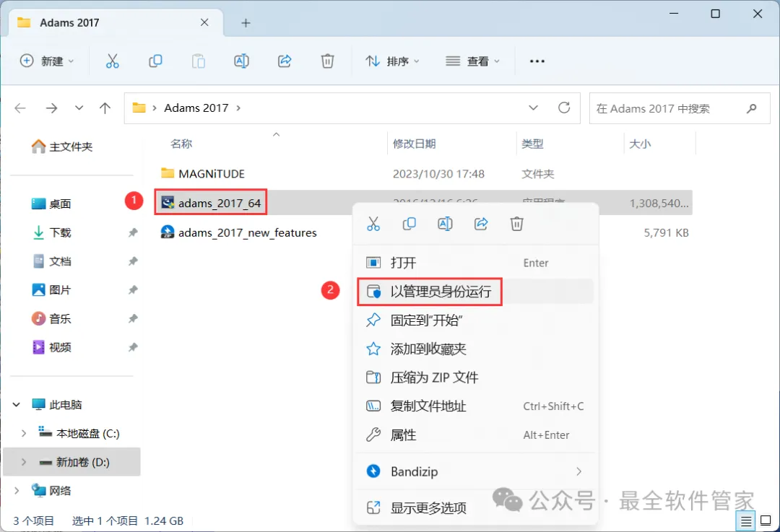Open the 新建 dropdown
This screenshot has height=532, width=780.
click(x=47, y=61)
